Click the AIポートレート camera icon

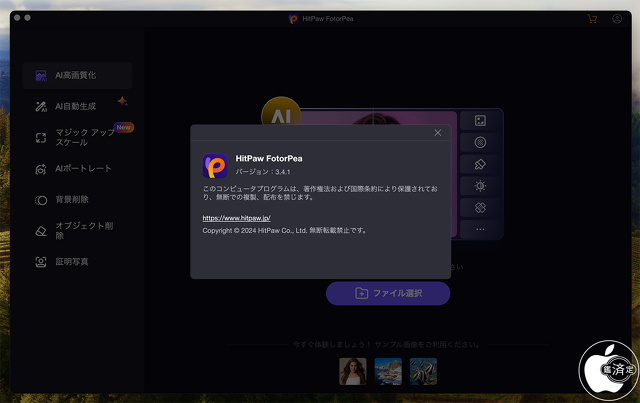pyautogui.click(x=41, y=169)
